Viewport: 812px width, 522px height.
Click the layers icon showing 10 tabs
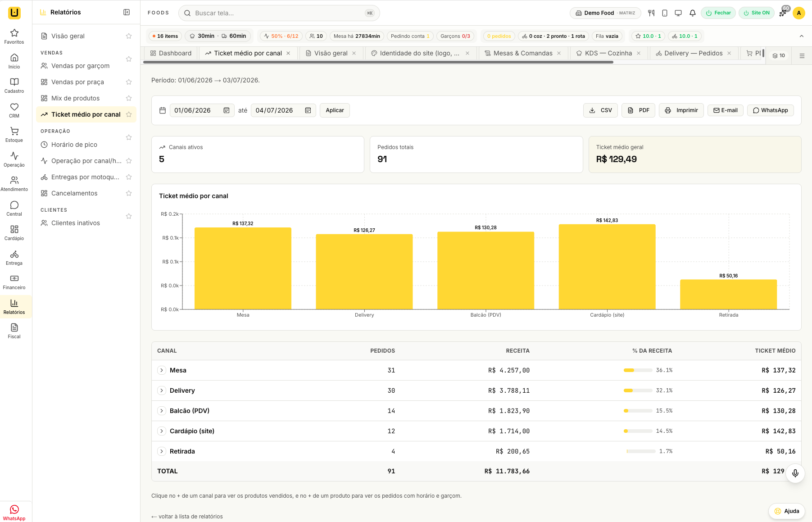pyautogui.click(x=779, y=56)
